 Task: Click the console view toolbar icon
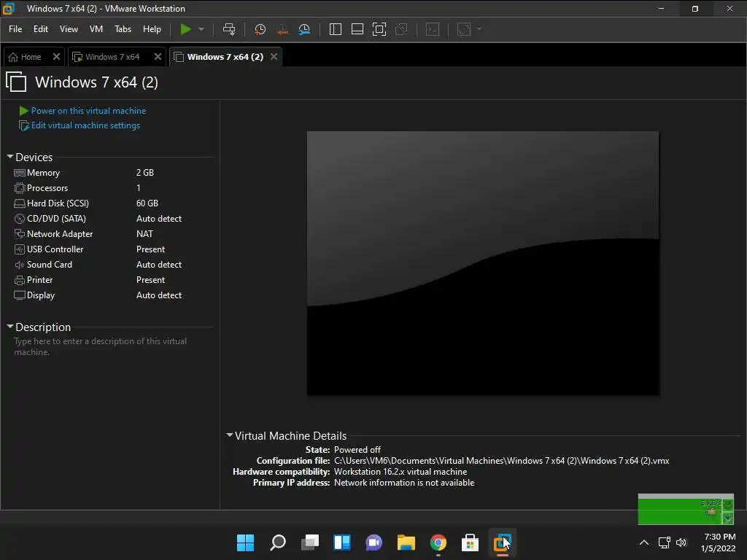(433, 29)
